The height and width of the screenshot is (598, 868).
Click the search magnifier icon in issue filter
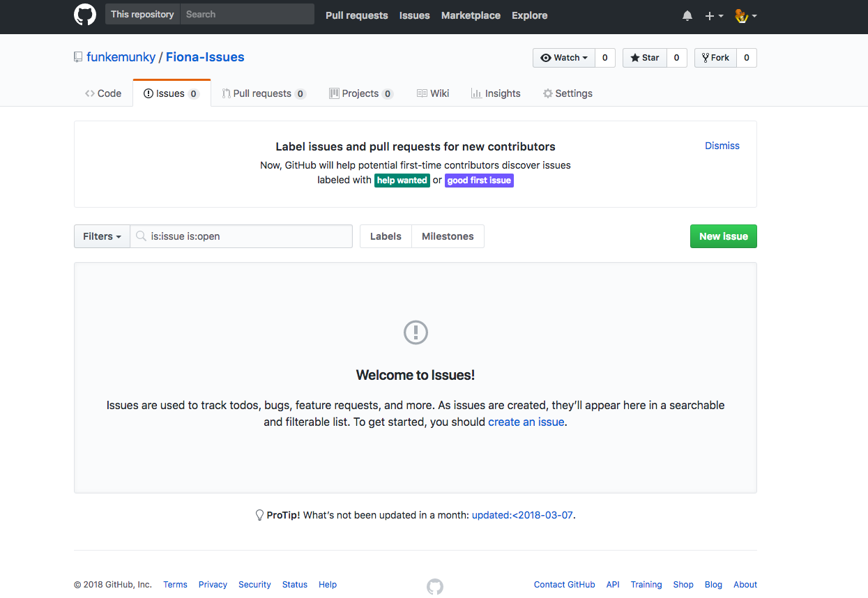pyautogui.click(x=141, y=236)
